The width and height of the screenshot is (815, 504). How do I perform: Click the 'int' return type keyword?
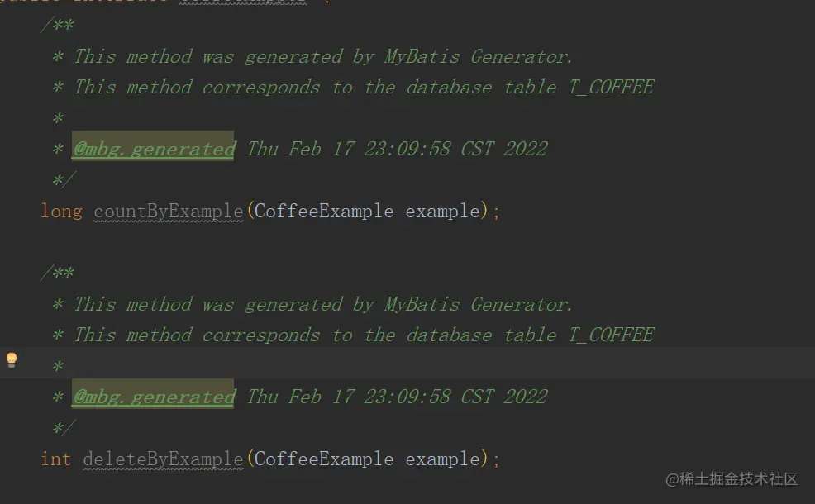[56, 459]
